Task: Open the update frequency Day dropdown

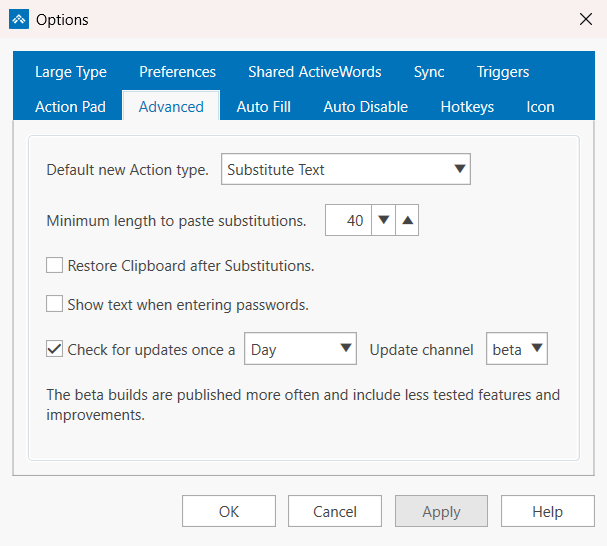Action: pyautogui.click(x=300, y=349)
